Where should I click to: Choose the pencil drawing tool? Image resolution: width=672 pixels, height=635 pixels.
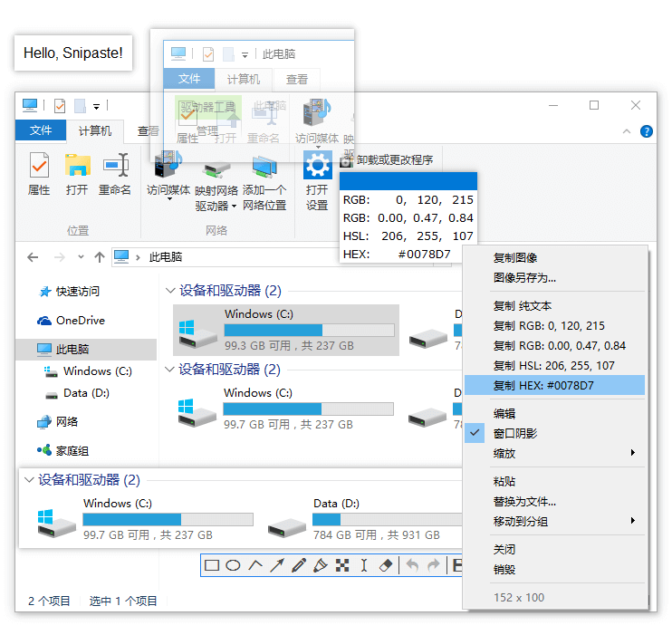click(299, 565)
